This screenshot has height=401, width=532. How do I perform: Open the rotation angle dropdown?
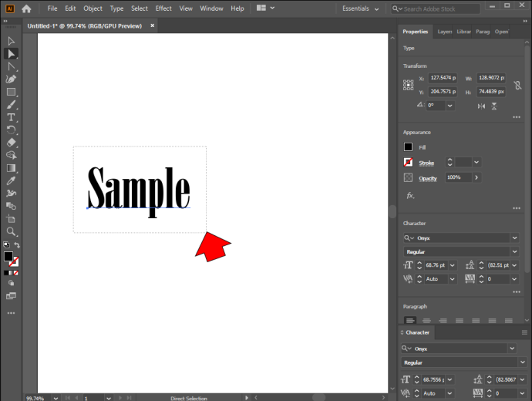450,106
